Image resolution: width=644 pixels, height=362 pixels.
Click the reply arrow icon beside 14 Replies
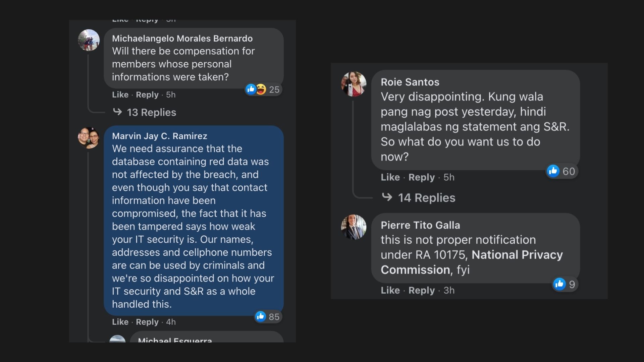(x=387, y=197)
